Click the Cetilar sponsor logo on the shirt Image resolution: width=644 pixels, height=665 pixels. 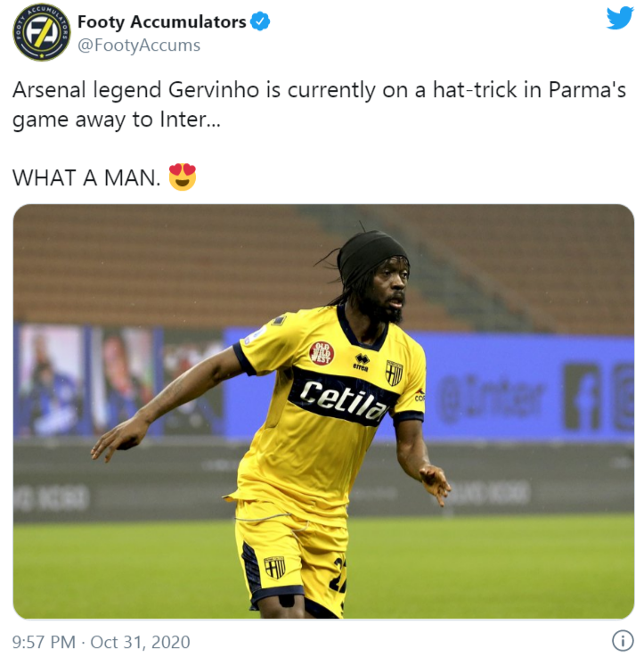pos(344,400)
